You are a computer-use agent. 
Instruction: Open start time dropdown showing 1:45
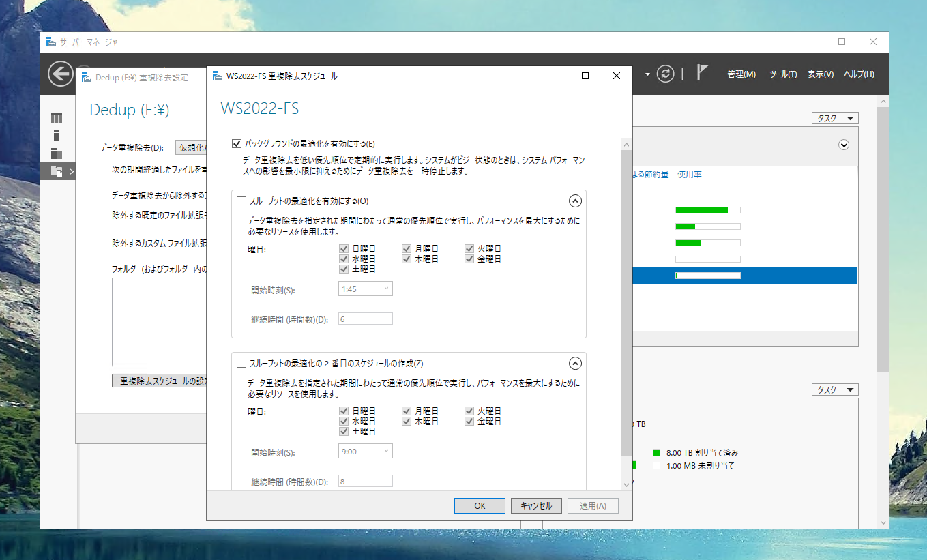366,289
